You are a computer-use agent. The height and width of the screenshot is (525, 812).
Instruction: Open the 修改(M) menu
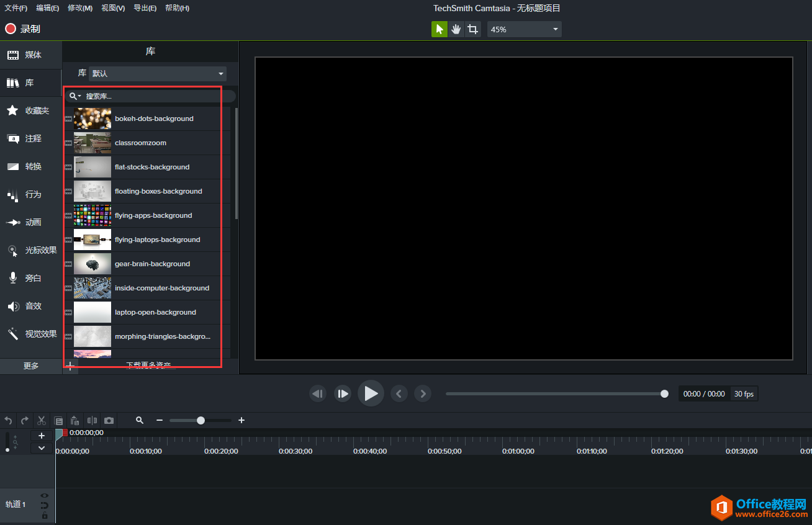pos(80,8)
